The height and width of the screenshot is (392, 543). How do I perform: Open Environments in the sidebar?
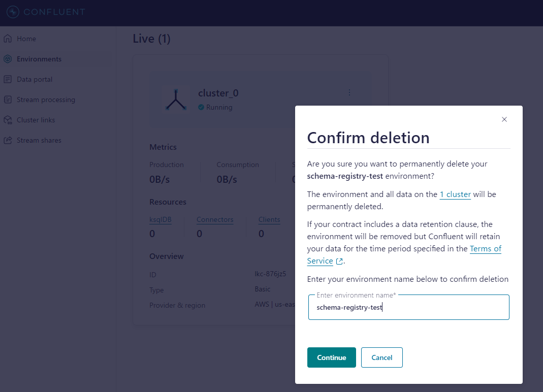[39, 59]
